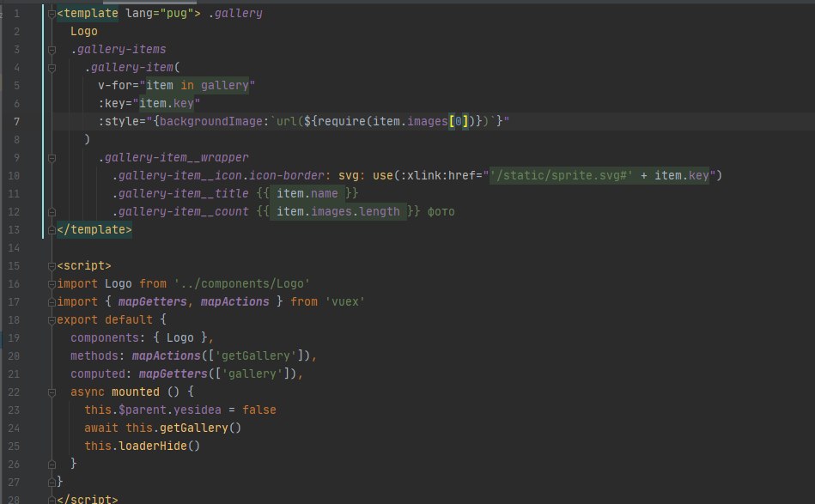Click fold end marker at line 12
The width and height of the screenshot is (815, 504).
pyautogui.click(x=52, y=212)
